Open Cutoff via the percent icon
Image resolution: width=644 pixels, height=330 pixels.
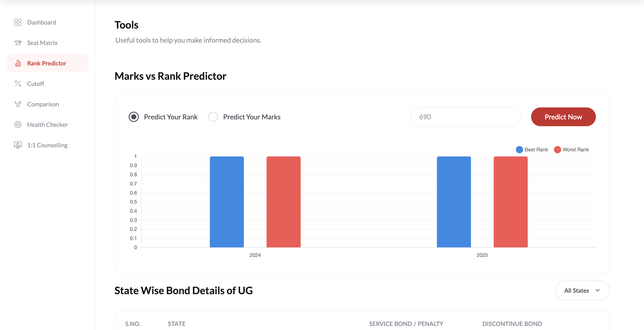17,84
